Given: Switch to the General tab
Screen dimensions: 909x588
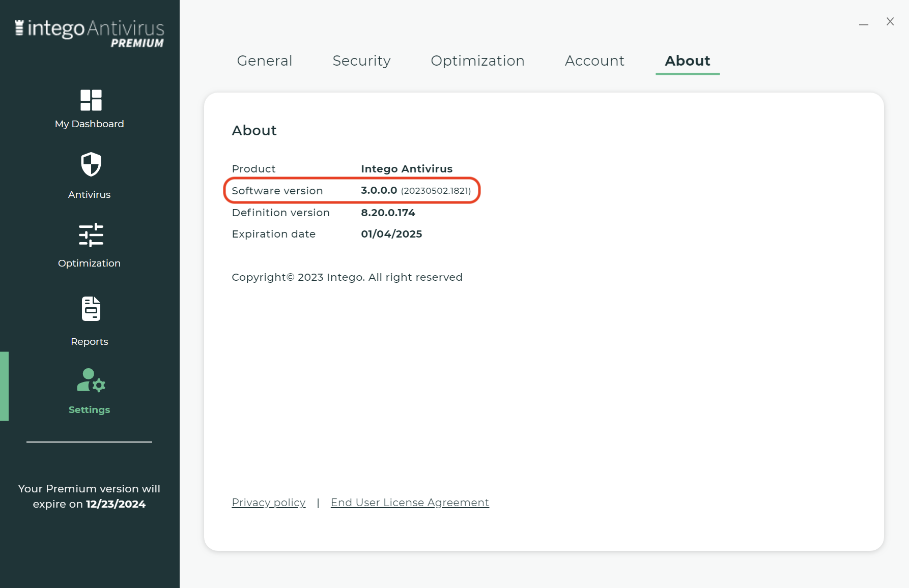Looking at the screenshot, I should click(265, 61).
